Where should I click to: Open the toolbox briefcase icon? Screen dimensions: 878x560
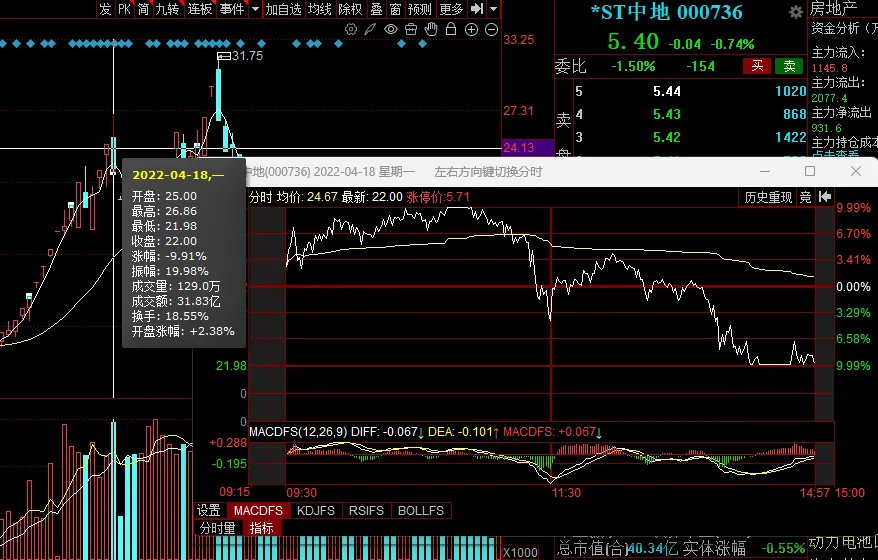pos(411,30)
